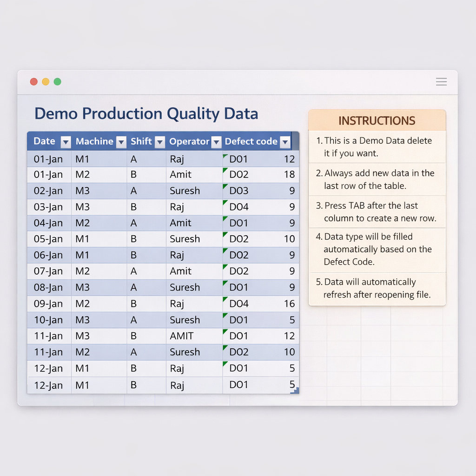This screenshot has height=476, width=476.
Task: Click green error indicator on first D01 cell
Action: [x=225, y=156]
